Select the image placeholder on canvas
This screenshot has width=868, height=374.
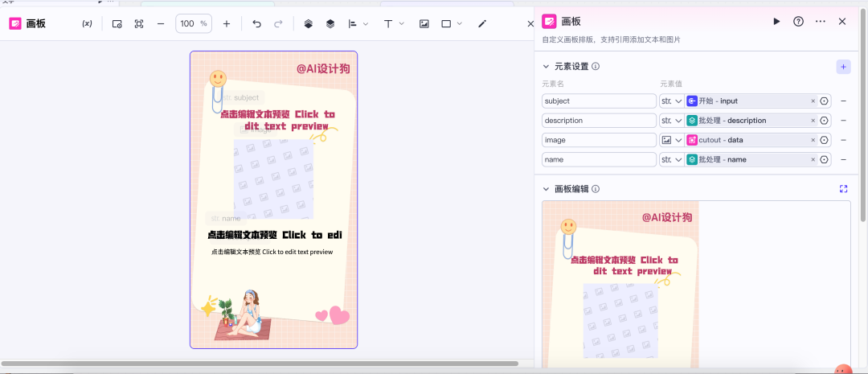[x=273, y=179]
